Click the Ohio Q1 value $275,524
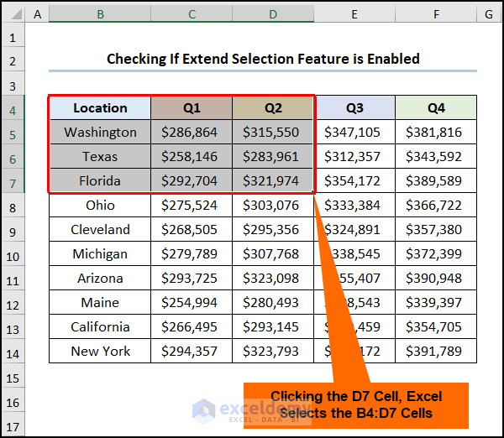The width and height of the screenshot is (504, 438). click(x=192, y=206)
